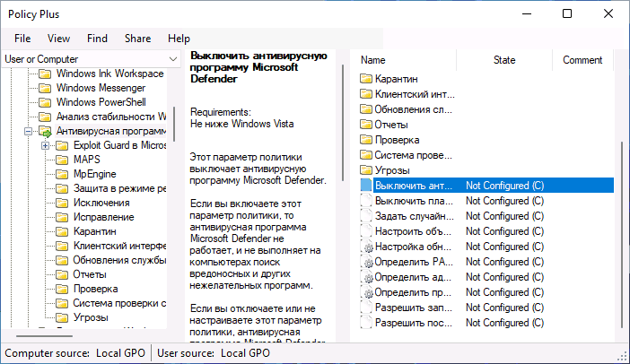Sort by the Comment column header
The width and height of the screenshot is (630, 364).
coord(582,60)
